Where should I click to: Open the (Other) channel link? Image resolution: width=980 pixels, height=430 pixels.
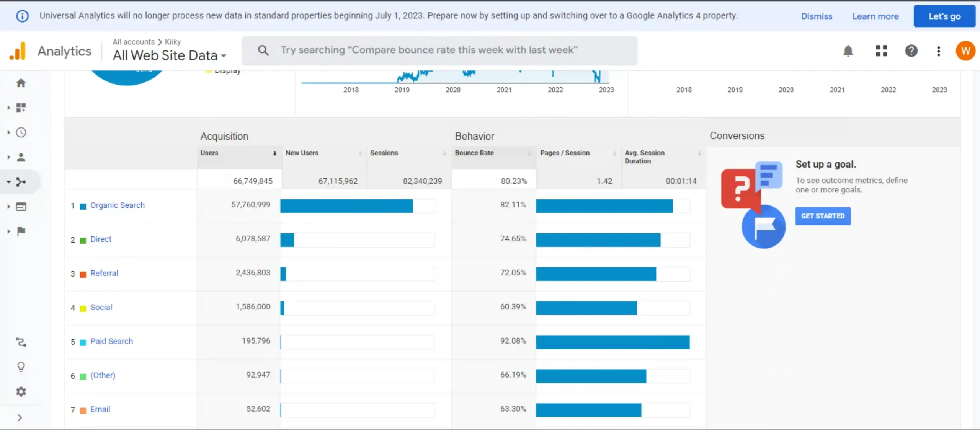[103, 375]
